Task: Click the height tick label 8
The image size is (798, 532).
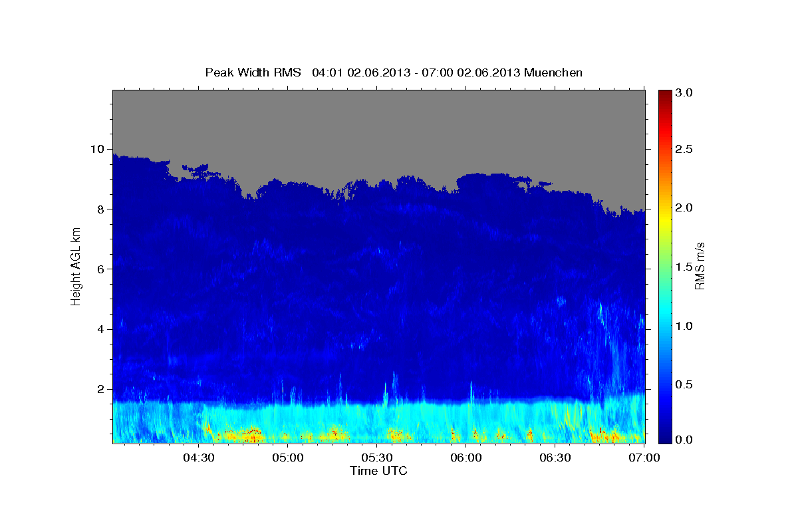Action: pos(102,209)
